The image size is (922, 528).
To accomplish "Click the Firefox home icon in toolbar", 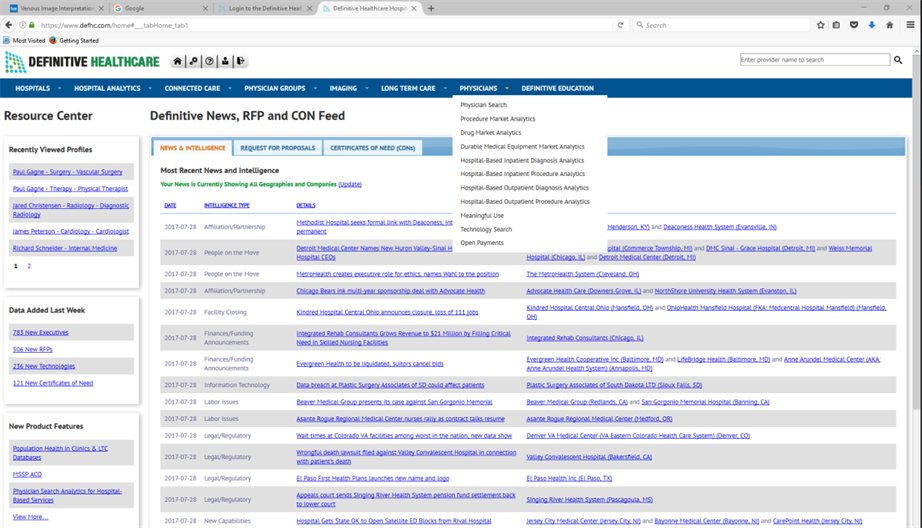I will click(890, 25).
